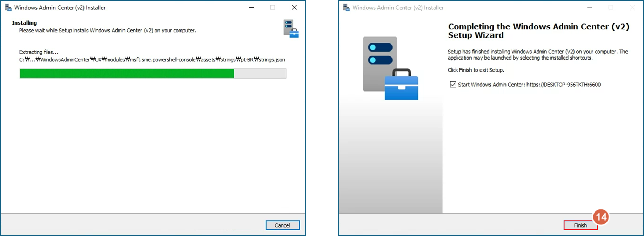Click title bar app icon in Completing window
This screenshot has height=236, width=644.
coord(346,7)
